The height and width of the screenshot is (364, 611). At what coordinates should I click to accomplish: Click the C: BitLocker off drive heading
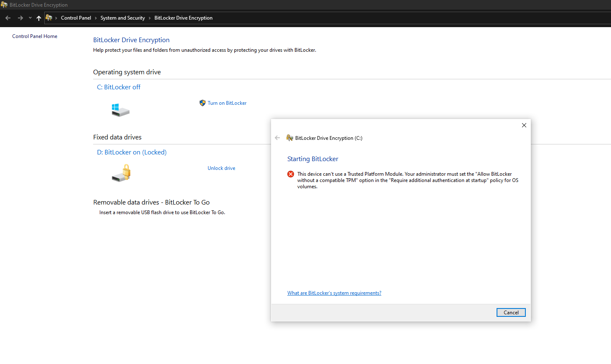tap(119, 87)
